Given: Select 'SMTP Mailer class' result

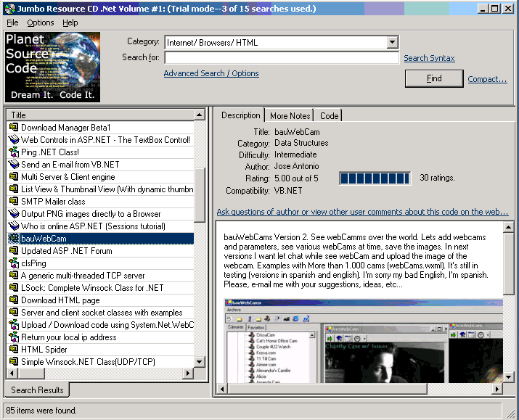Looking at the screenshot, I should pyautogui.click(x=100, y=202).
